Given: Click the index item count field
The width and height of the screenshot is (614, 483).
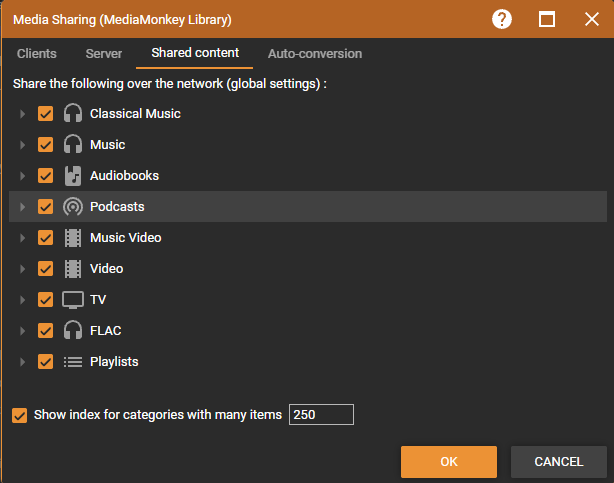Looking at the screenshot, I should [321, 415].
